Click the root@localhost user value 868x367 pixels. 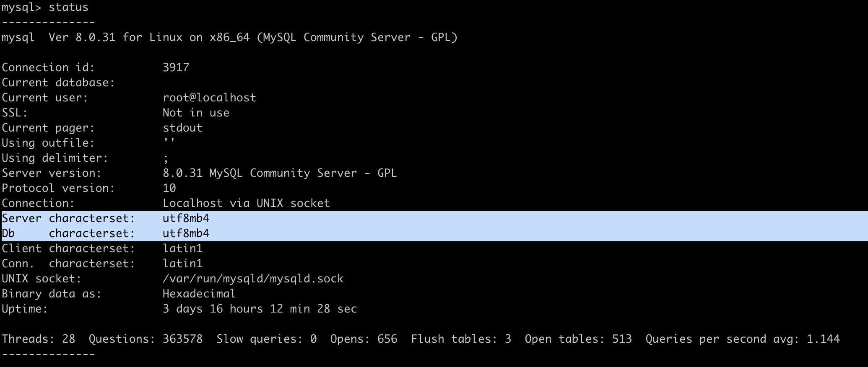tap(209, 98)
